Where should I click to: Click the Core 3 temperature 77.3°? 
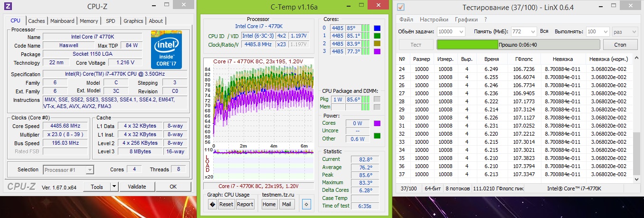click(x=352, y=51)
